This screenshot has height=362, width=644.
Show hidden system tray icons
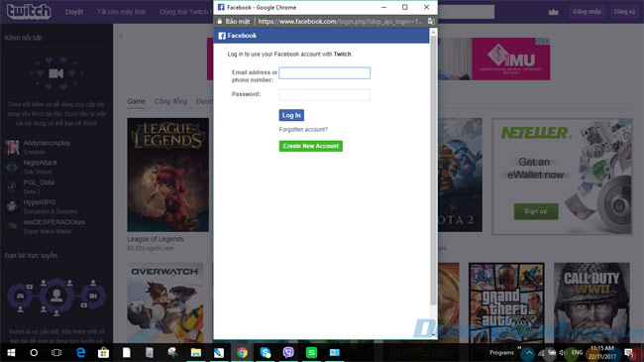pyautogui.click(x=529, y=352)
